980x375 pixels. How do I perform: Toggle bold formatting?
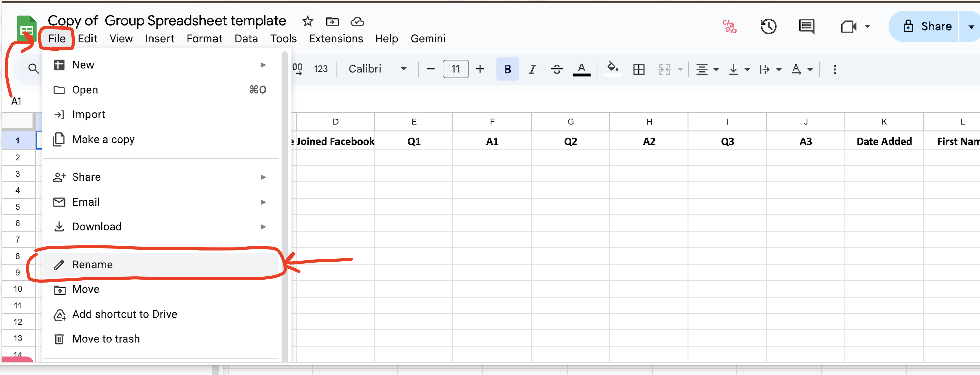pyautogui.click(x=507, y=69)
